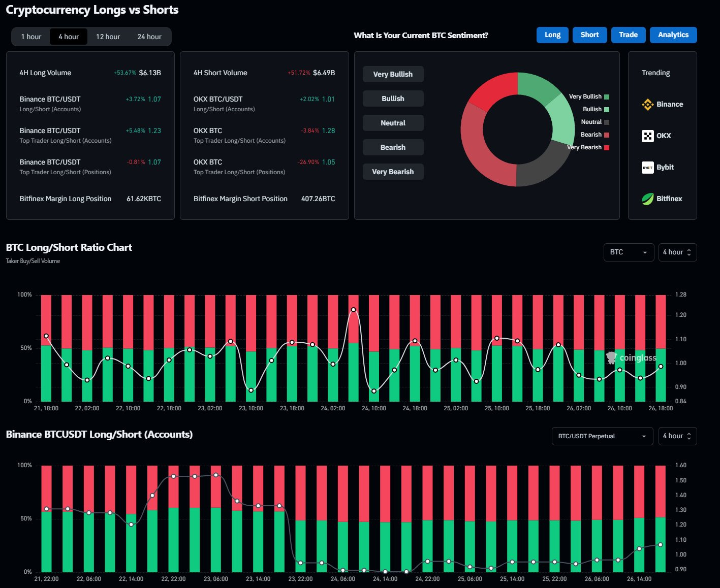Toggle Very Bullish legend entry in donut chart

pos(589,96)
